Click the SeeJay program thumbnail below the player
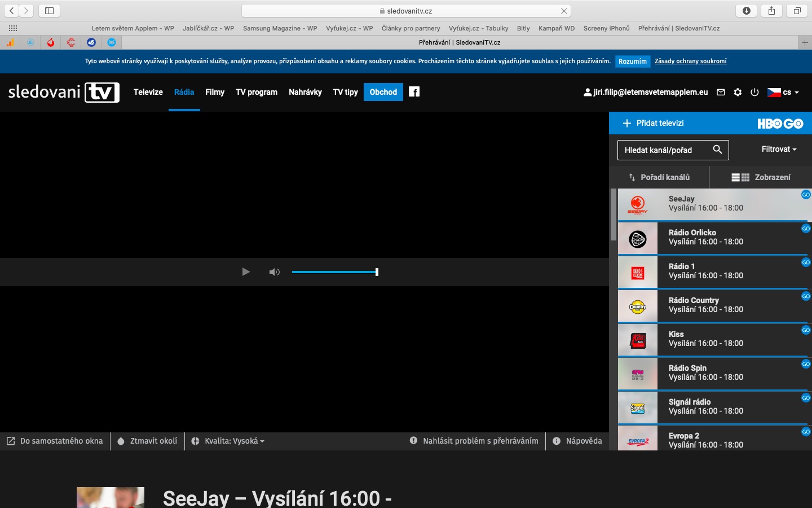812x508 pixels. pyautogui.click(x=111, y=497)
